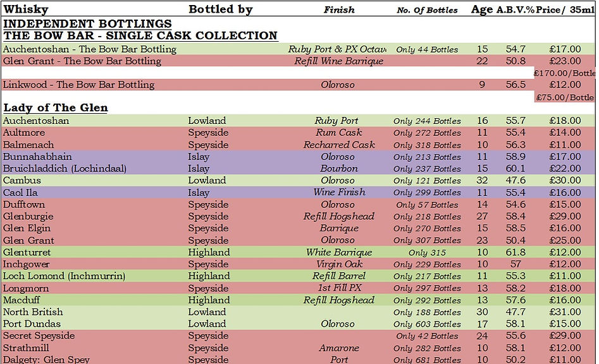Select the '61.8' A.B.V. value
Screen dimensions: 599x364
click(516, 252)
